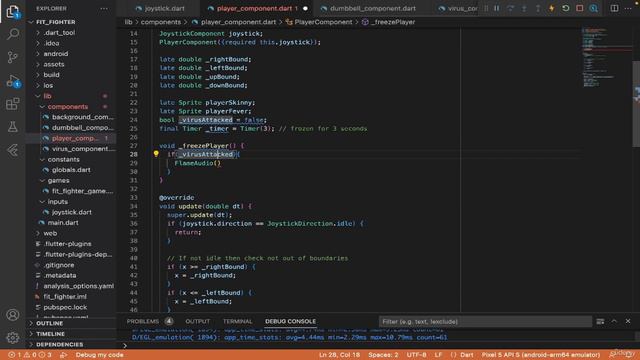Open the Source Control view
Screen dimensions: 640x360
coord(13,57)
